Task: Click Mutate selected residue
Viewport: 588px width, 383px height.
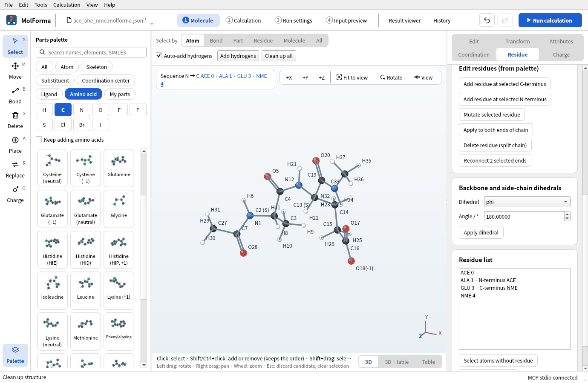Action: tap(492, 114)
